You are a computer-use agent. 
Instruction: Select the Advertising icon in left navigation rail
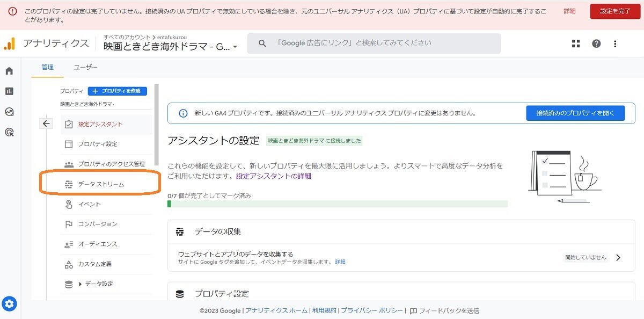pyautogui.click(x=9, y=132)
